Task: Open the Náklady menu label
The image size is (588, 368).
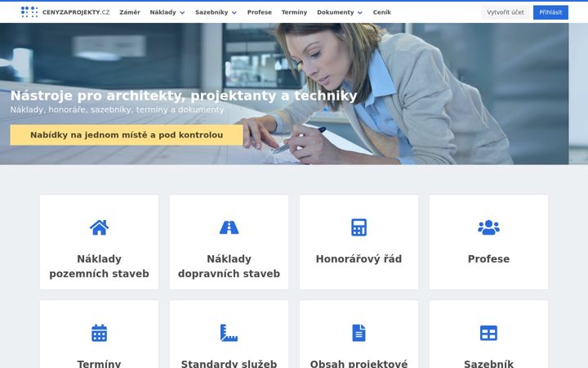Action: 163,12
